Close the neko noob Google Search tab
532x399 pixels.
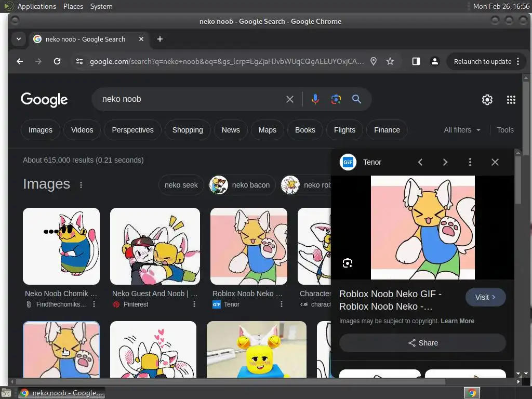click(x=141, y=39)
